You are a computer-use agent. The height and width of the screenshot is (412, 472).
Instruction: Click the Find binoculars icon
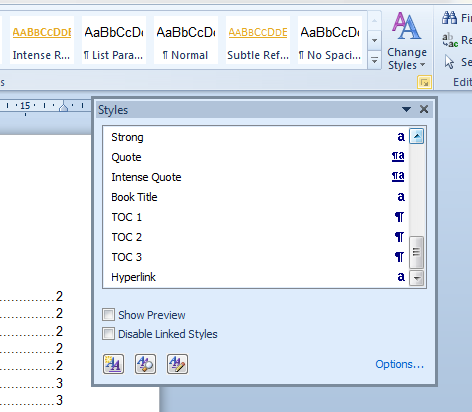[449, 18]
